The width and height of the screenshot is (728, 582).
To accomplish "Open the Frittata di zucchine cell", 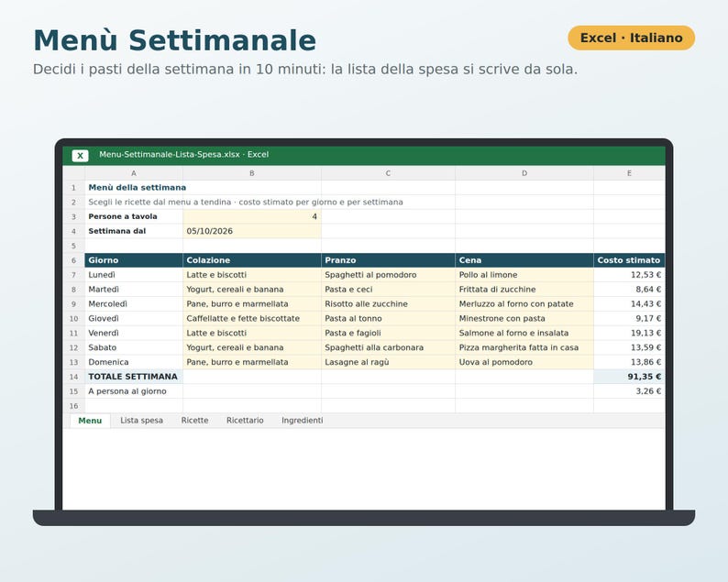I will pos(524,289).
